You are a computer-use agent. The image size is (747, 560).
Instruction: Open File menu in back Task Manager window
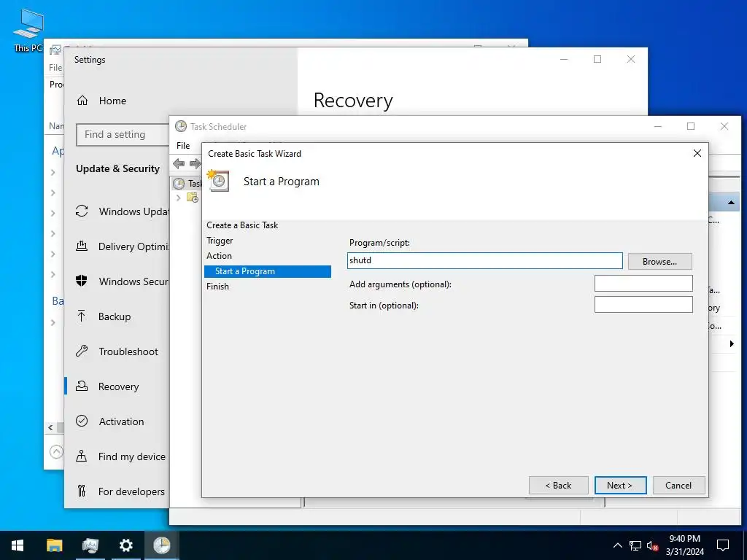click(55, 68)
